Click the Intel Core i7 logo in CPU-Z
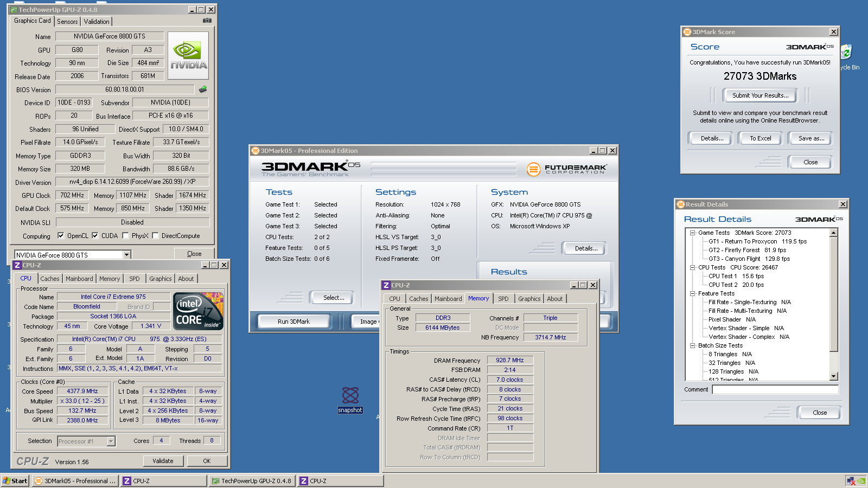The width and height of the screenshot is (868, 488). click(x=199, y=311)
